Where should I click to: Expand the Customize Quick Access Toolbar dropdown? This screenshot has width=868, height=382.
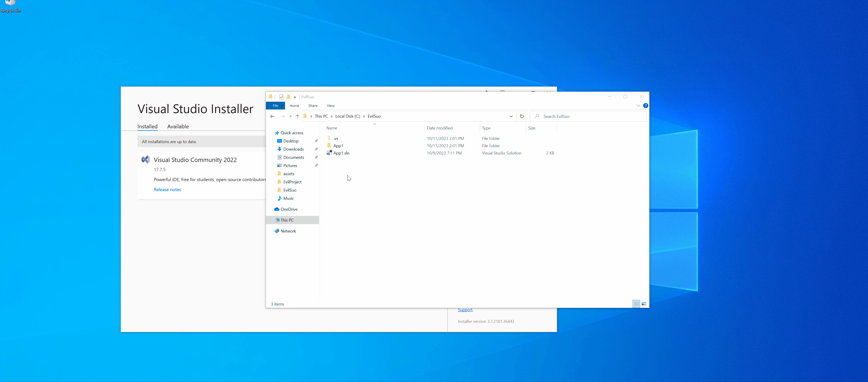[295, 97]
